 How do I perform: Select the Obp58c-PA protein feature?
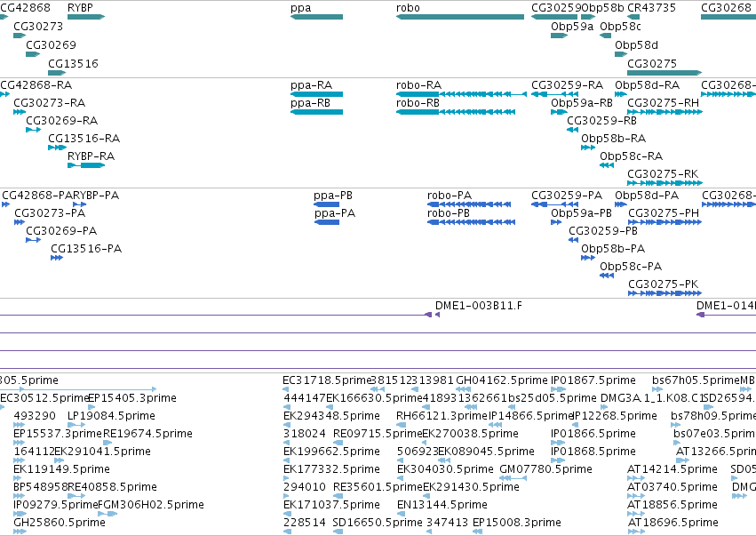click(x=607, y=276)
